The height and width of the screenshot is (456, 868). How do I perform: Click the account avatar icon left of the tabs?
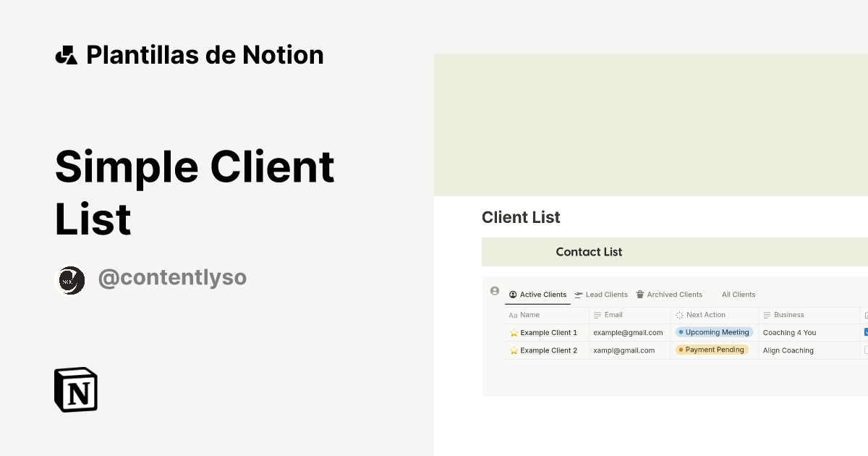(494, 290)
